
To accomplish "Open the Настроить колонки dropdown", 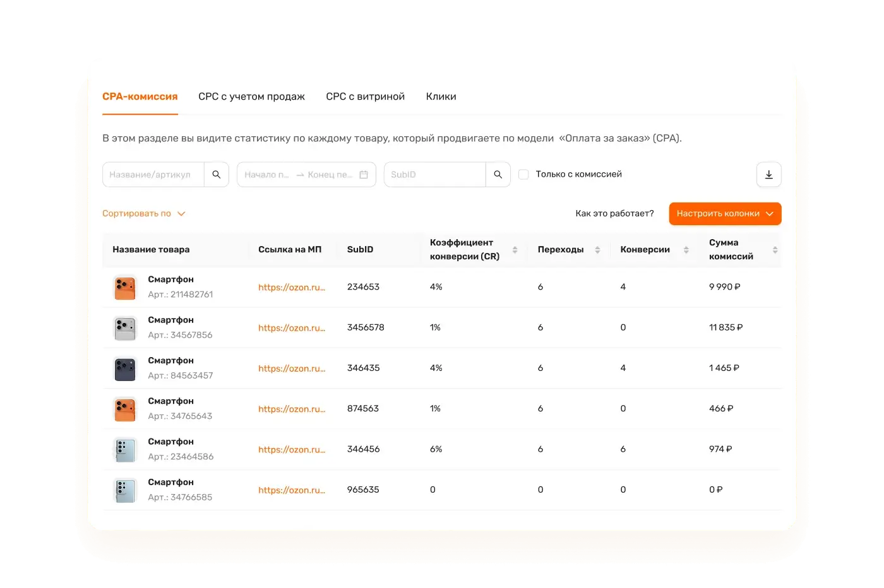I will pos(725,214).
